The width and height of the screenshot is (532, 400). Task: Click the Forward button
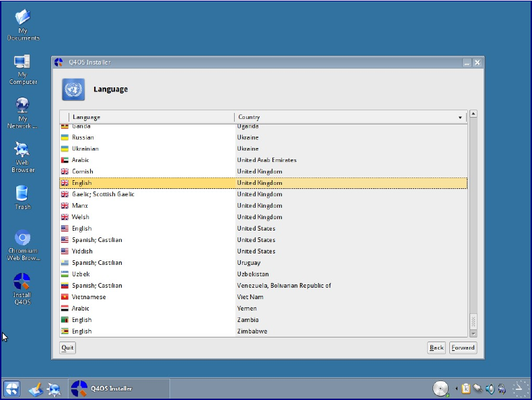click(463, 348)
